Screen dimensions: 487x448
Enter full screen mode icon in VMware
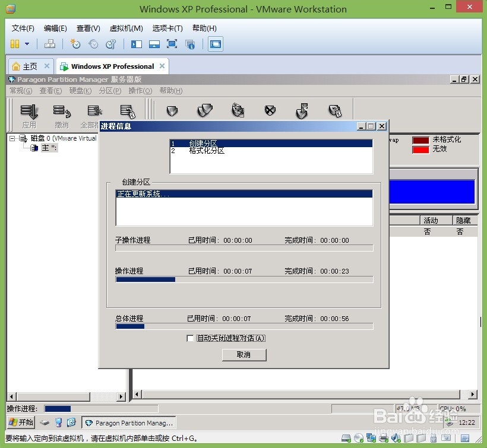(x=172, y=44)
